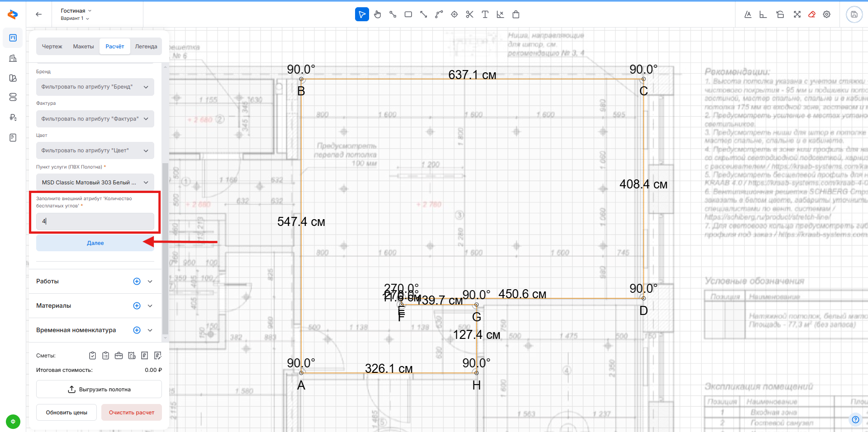Open the "Цвет" filter dropdown
The height and width of the screenshot is (432, 868).
95,150
